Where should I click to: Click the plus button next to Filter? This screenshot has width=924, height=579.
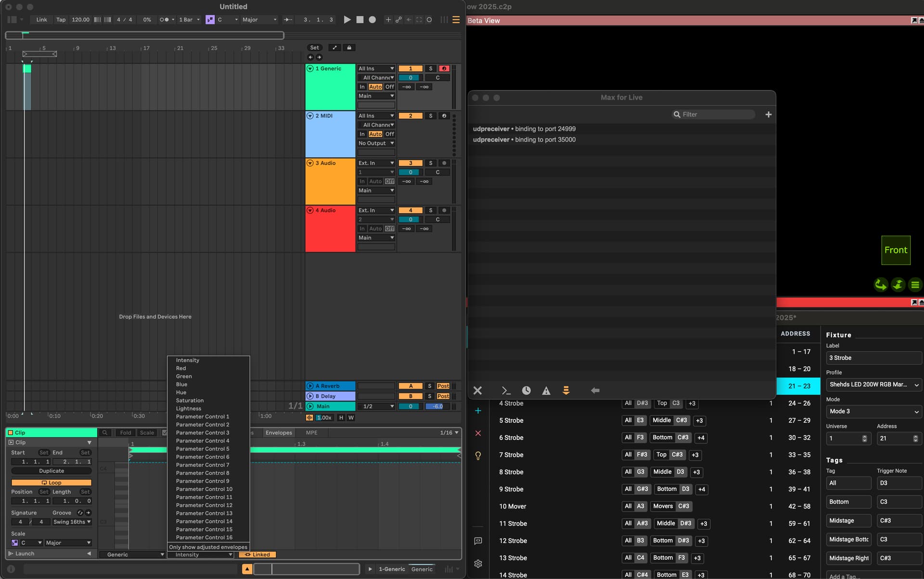[769, 115]
